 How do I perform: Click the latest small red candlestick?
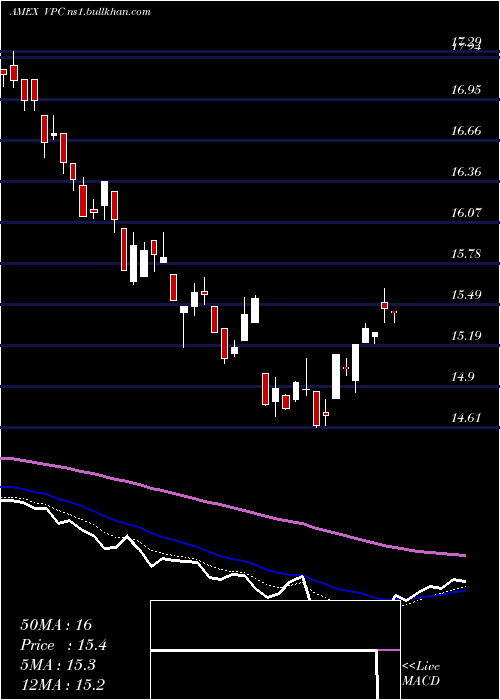tap(394, 314)
